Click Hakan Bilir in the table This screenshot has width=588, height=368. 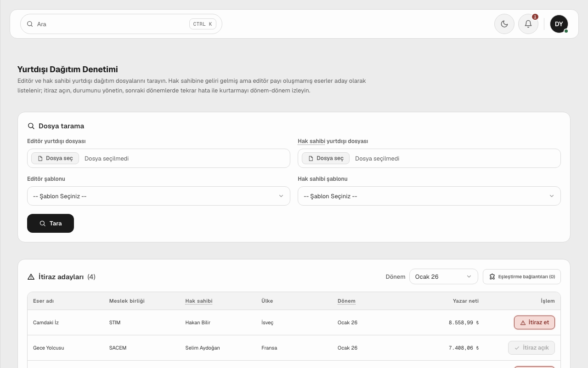[198, 322]
